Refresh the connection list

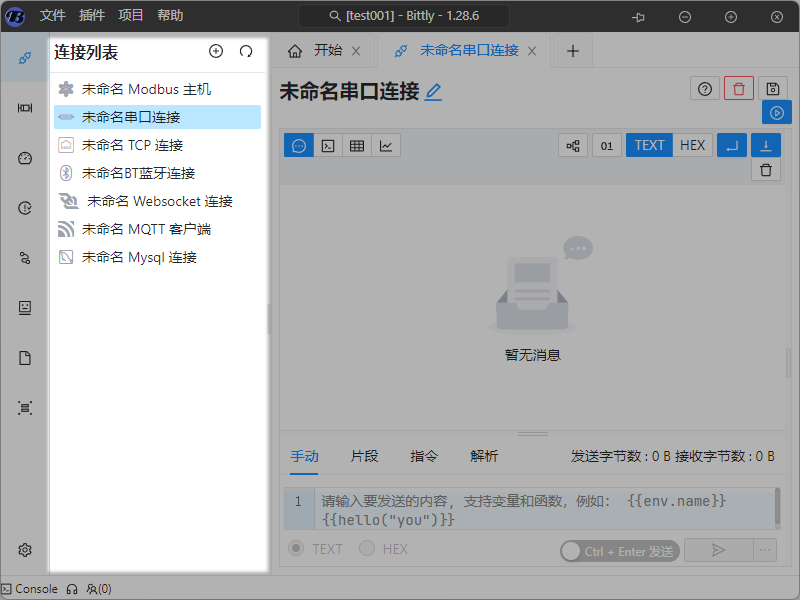tap(246, 51)
